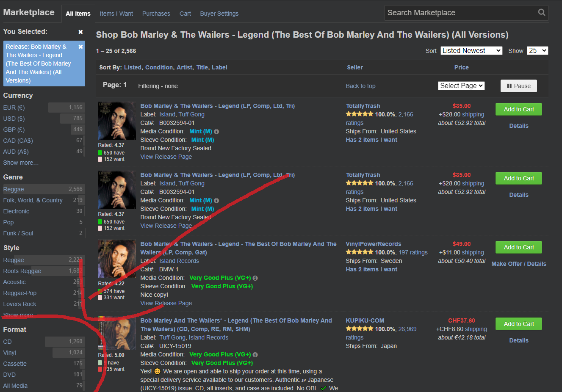Filter format DVD
Image resolution: width=562 pixels, height=392 pixels.
[44, 375]
